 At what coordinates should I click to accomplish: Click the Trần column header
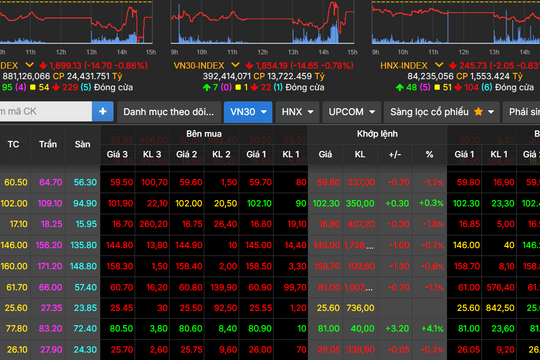click(x=48, y=144)
